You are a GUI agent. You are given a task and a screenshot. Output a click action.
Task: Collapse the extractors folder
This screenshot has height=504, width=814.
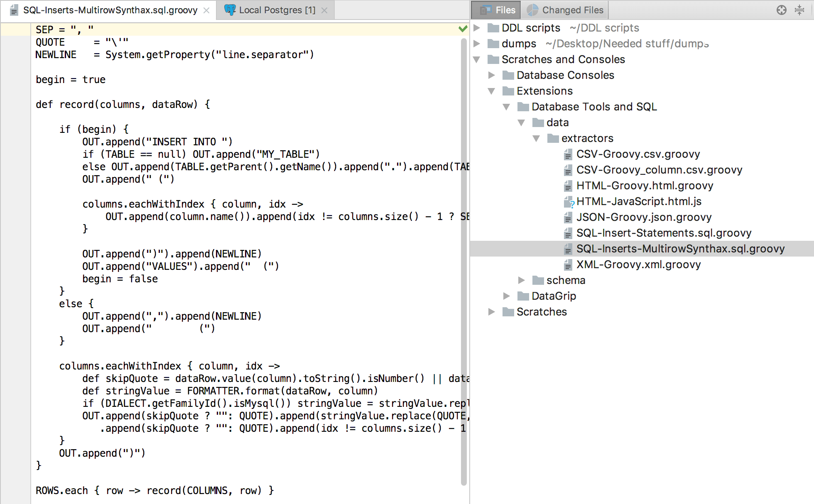pos(537,138)
